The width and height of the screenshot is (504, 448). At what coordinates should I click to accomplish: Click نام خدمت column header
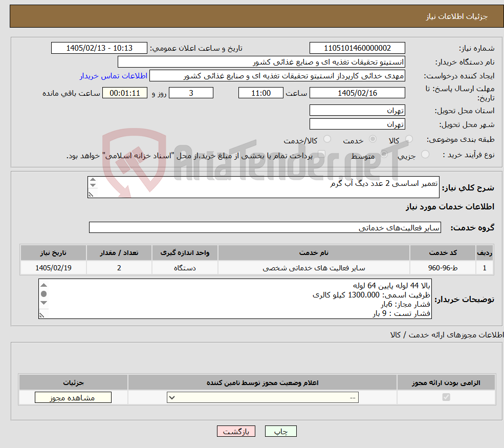coord(314,253)
